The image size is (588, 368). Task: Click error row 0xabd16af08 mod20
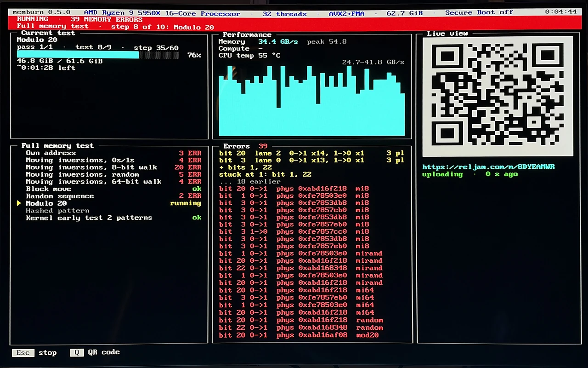(x=299, y=335)
